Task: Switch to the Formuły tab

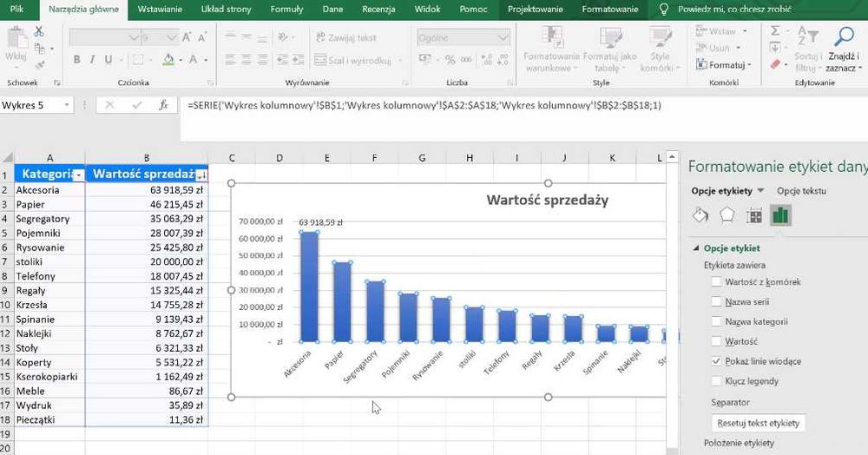Action: [x=286, y=10]
